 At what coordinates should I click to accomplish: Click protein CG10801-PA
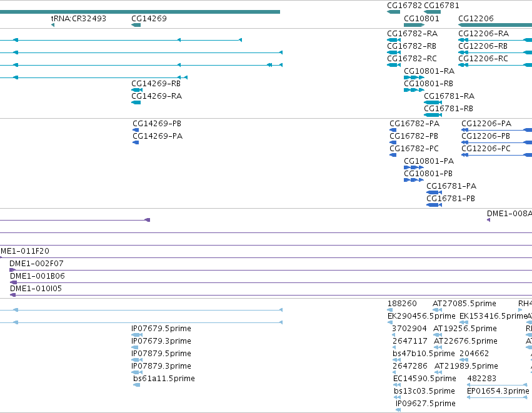[x=428, y=161]
